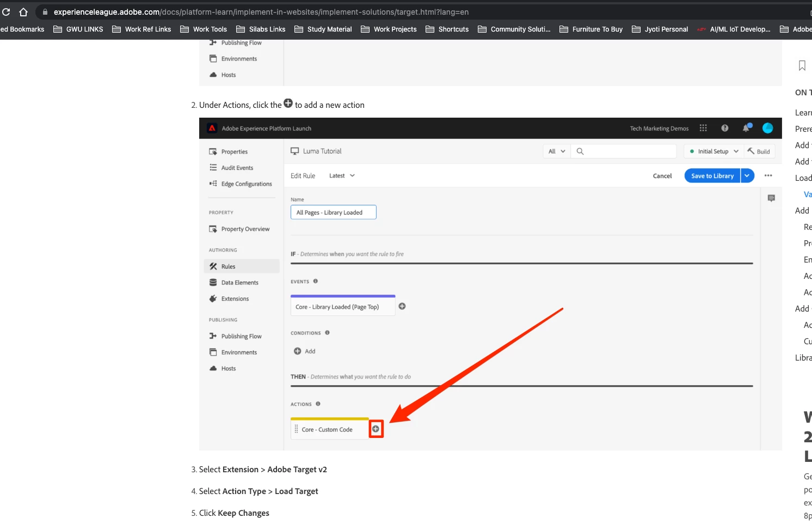The image size is (812, 524).
Task: Click the plus icon to add an event
Action: pos(402,307)
